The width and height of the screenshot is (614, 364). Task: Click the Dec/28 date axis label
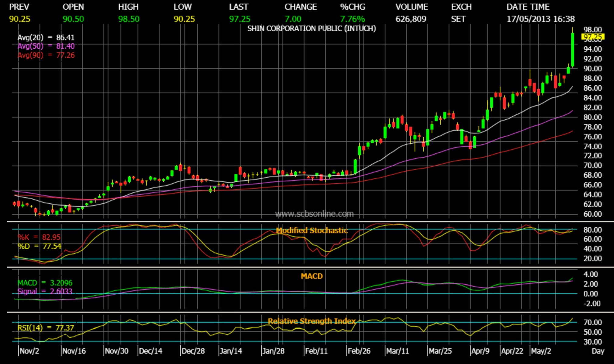(x=193, y=351)
